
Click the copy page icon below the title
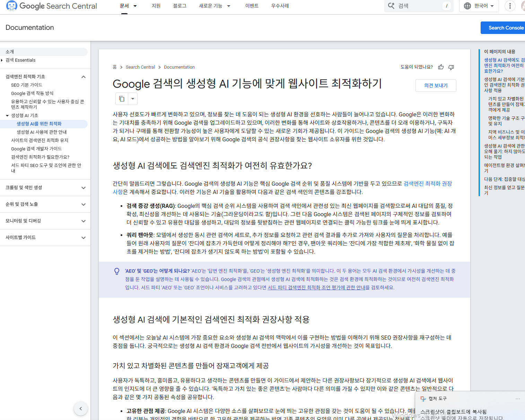(x=122, y=99)
